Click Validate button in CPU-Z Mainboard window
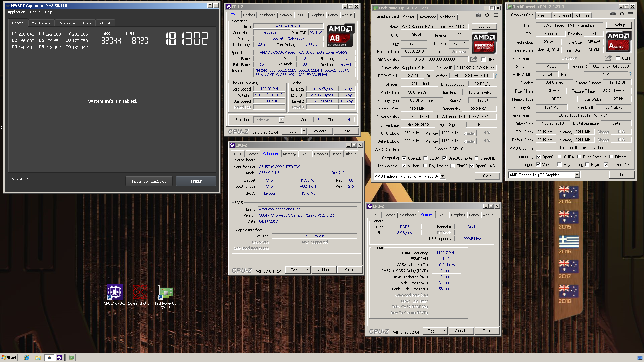 pos(324,270)
